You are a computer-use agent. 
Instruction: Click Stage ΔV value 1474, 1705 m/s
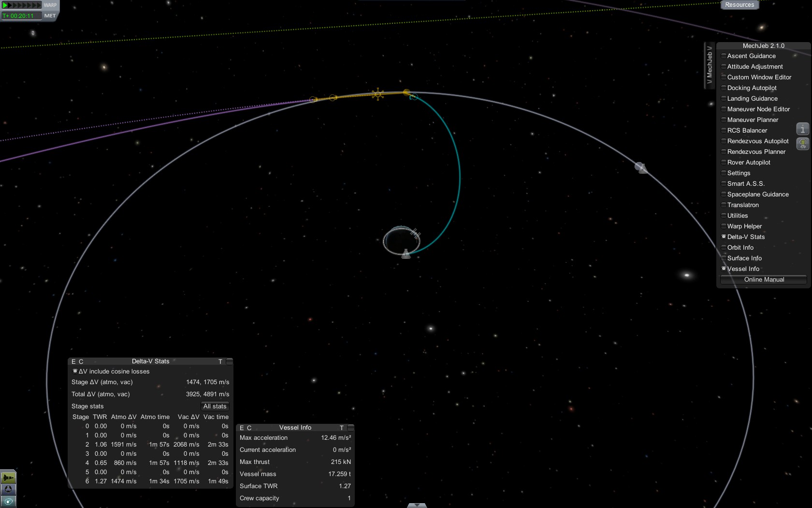207,382
